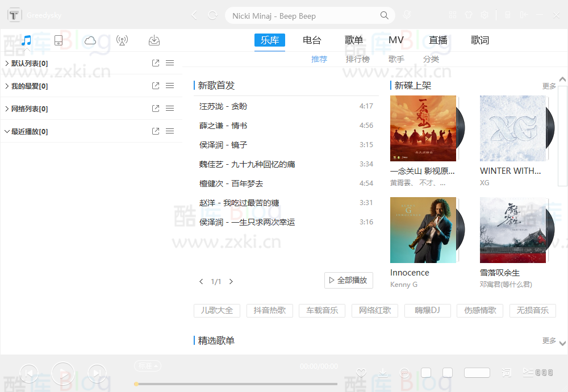568x392 pixels.
Task: Toggle desktop lyrics with the 词 icon
Action: 506,373
